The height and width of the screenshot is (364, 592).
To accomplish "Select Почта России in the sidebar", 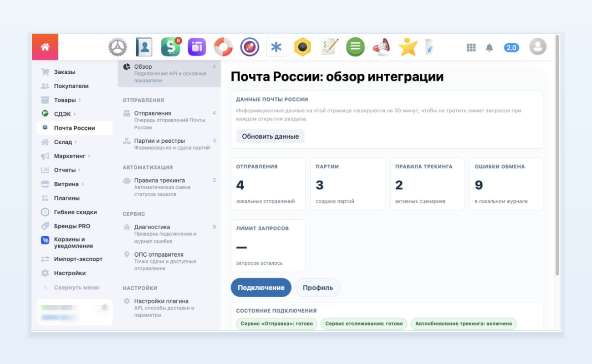I will pyautogui.click(x=75, y=128).
